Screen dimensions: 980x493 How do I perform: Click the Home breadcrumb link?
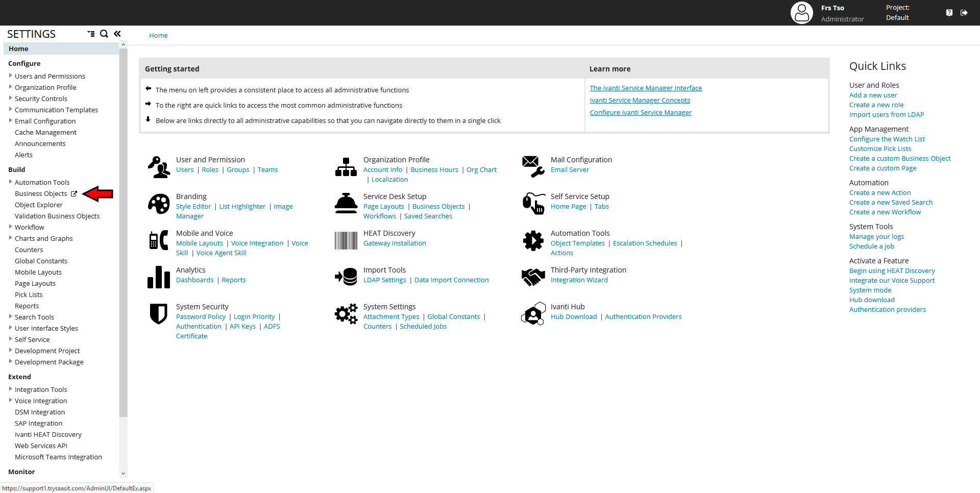click(x=158, y=35)
